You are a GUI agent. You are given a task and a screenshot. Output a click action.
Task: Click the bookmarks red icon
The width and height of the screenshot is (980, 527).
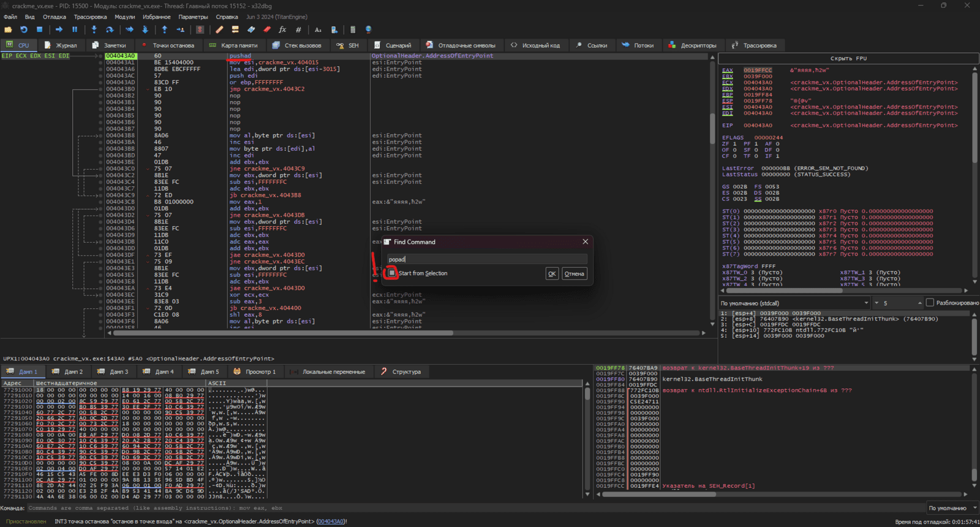point(267,29)
